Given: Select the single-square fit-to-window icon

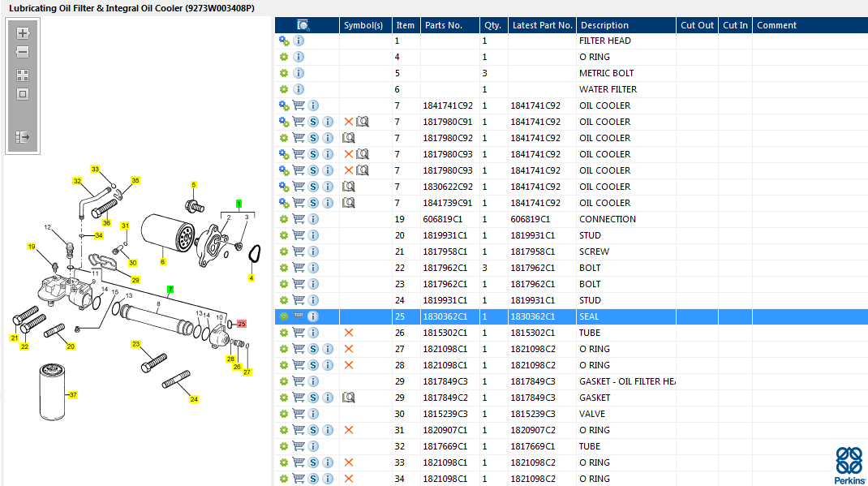Looking at the screenshot, I should pyautogui.click(x=23, y=94).
